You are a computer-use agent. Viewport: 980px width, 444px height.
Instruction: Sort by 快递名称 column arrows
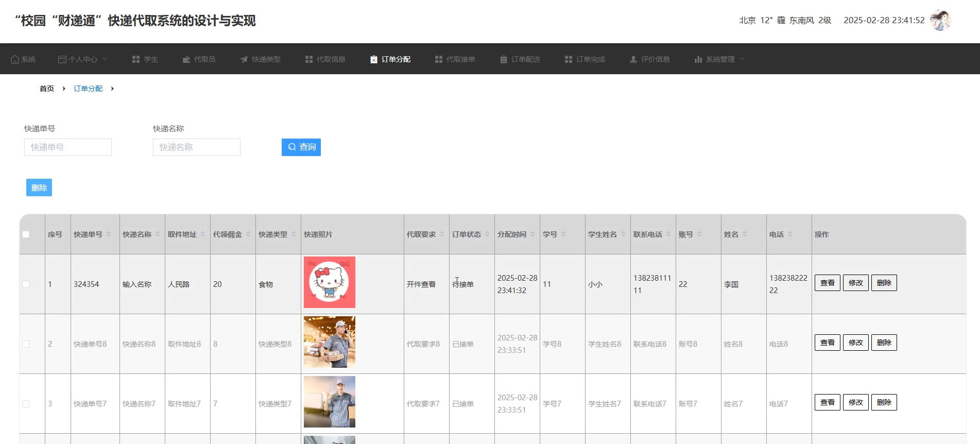pos(158,234)
